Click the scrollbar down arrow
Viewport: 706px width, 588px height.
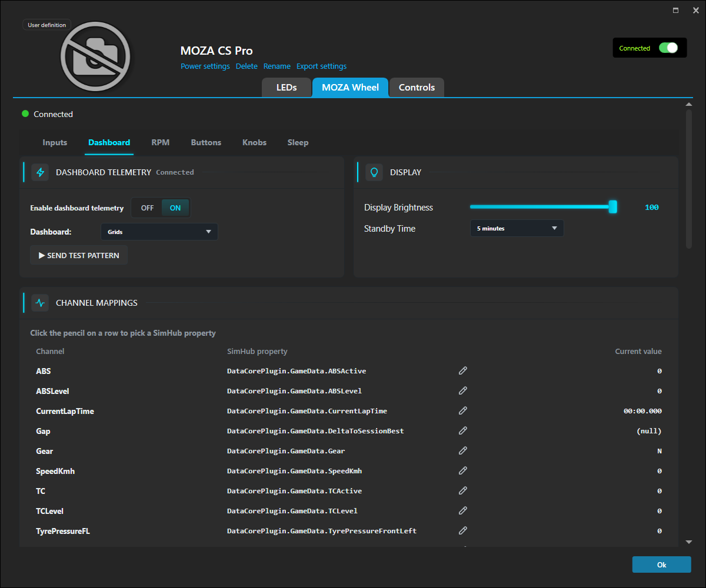click(x=689, y=542)
